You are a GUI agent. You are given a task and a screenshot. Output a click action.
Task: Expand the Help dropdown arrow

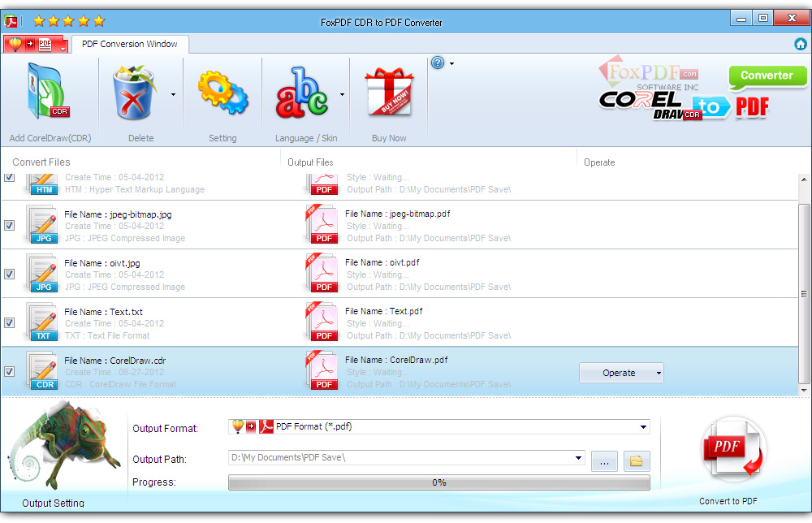click(451, 63)
